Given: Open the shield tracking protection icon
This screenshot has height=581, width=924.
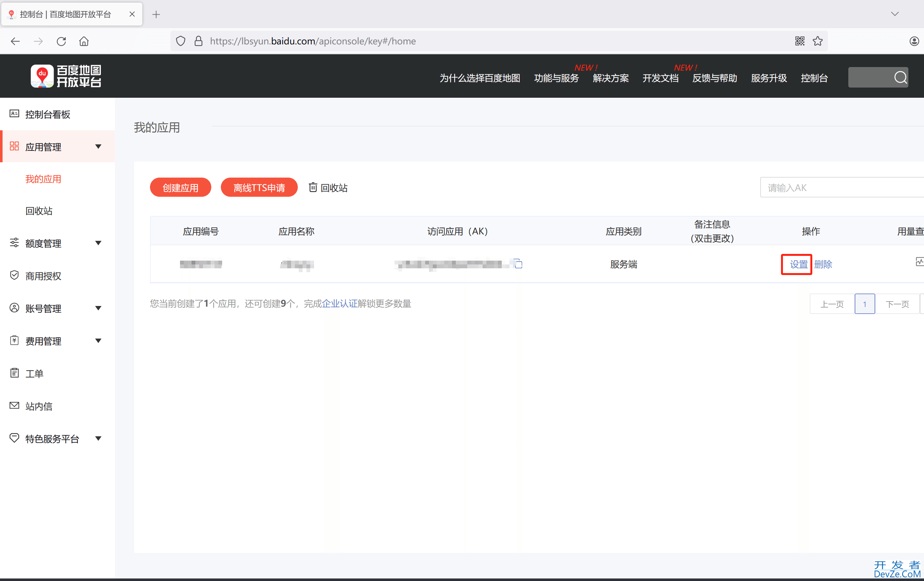Looking at the screenshot, I should [x=180, y=41].
